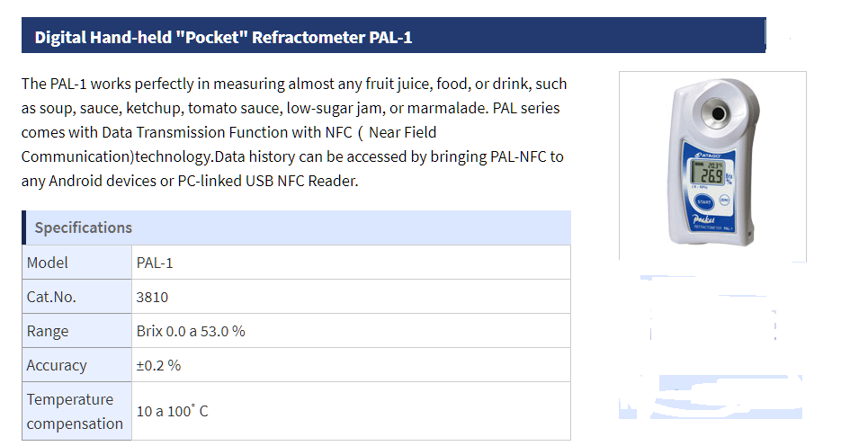Click the Specifications section header
Screen dimensions: 868x446
tap(297, 227)
